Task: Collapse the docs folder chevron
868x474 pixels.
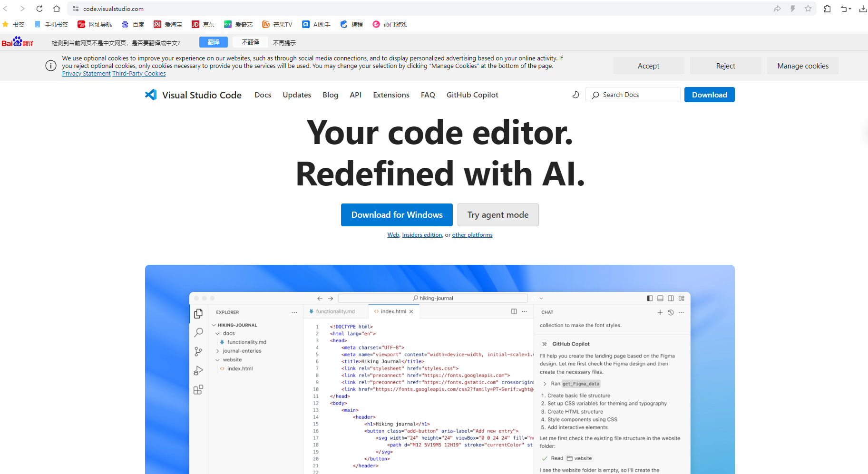Action: (x=218, y=334)
